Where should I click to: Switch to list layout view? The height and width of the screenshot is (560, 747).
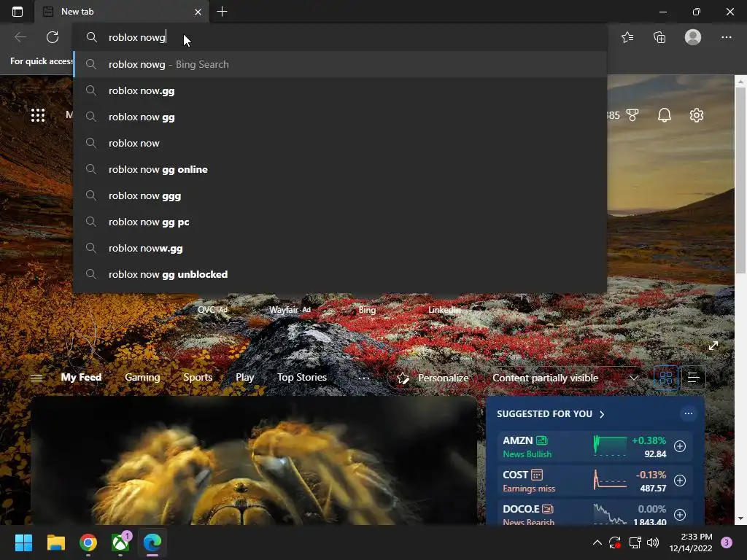pos(693,378)
